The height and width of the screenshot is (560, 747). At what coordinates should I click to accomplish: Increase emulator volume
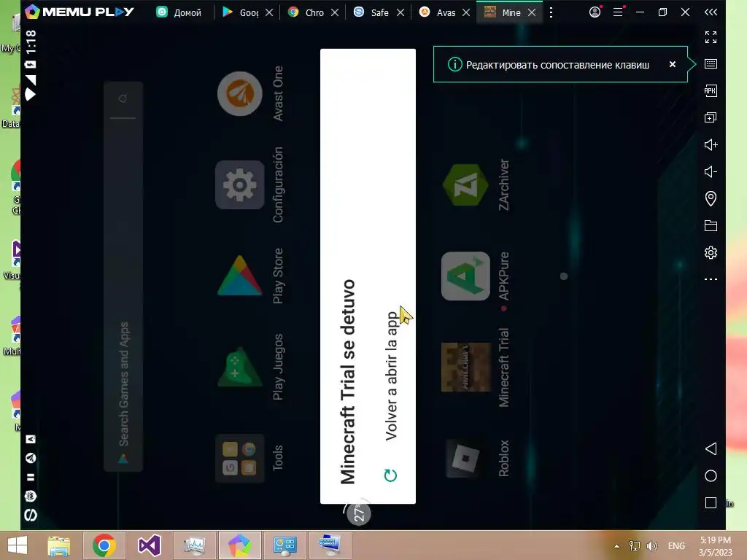pyautogui.click(x=711, y=145)
